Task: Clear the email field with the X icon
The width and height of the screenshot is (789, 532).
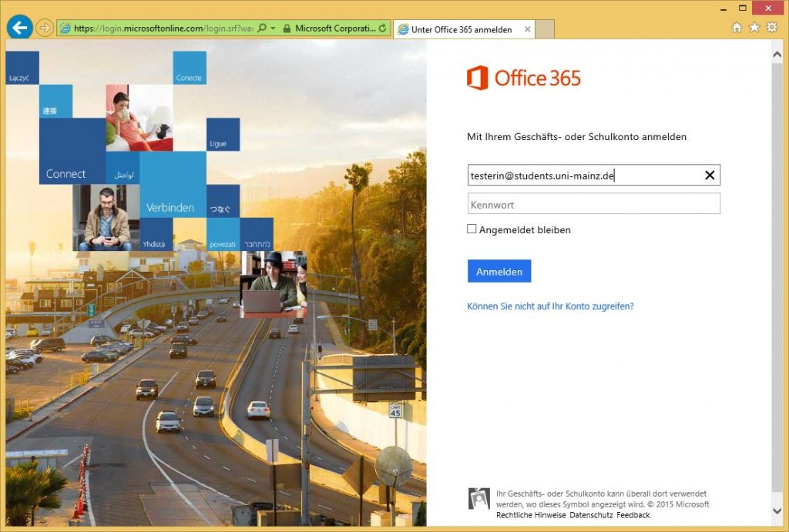Action: pos(710,175)
